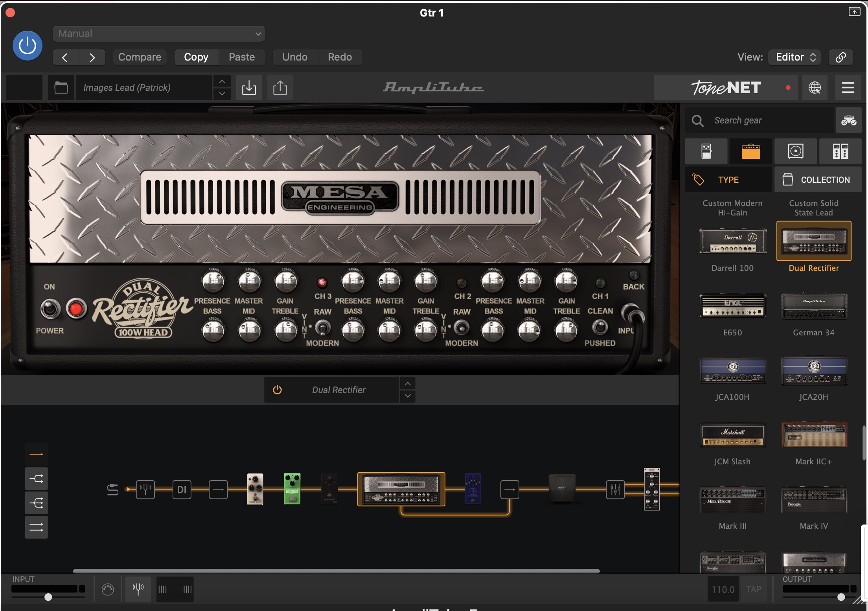The height and width of the screenshot is (611, 868).
Task: Select the noise gate pedal in chain
Action: pos(255,489)
